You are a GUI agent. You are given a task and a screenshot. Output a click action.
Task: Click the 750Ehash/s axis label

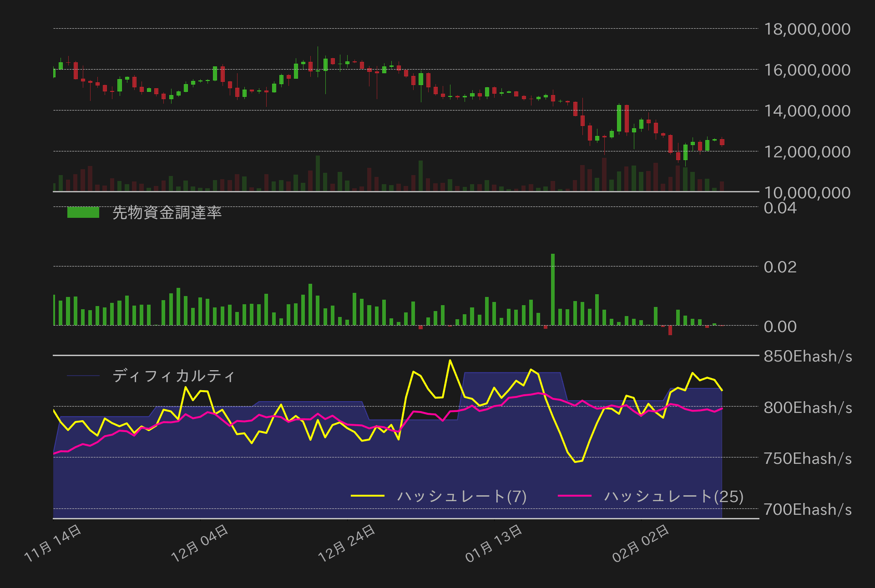808,458
